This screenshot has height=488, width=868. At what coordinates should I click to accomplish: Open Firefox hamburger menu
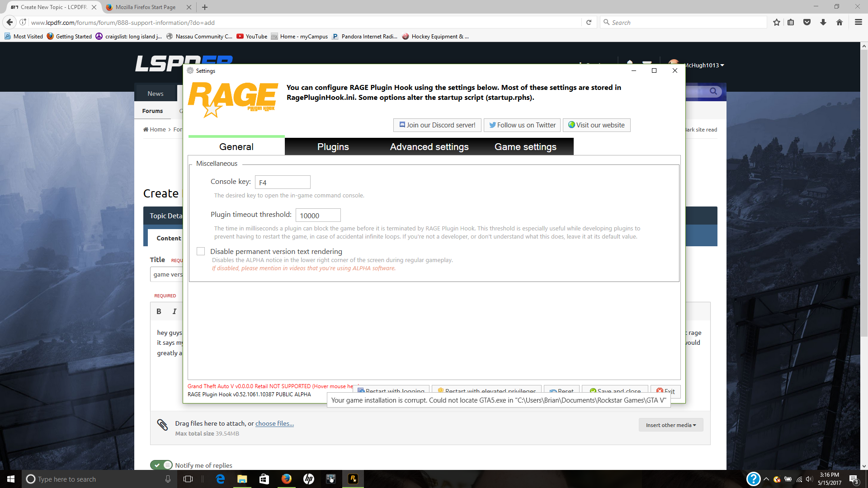858,22
